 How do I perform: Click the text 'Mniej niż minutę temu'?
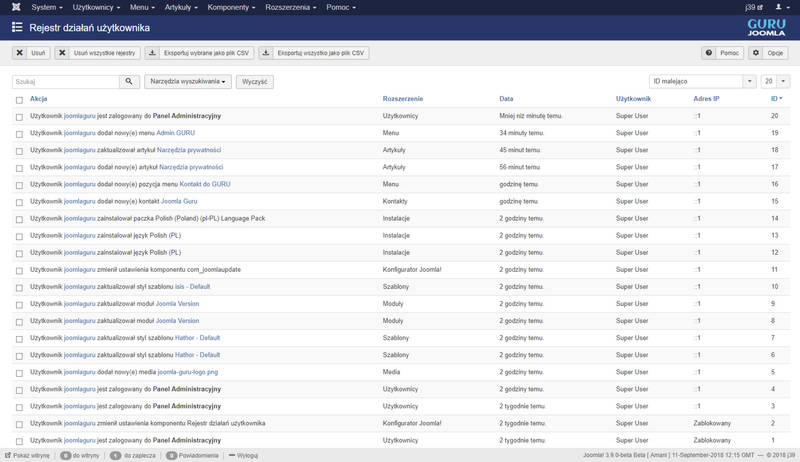pyautogui.click(x=530, y=116)
